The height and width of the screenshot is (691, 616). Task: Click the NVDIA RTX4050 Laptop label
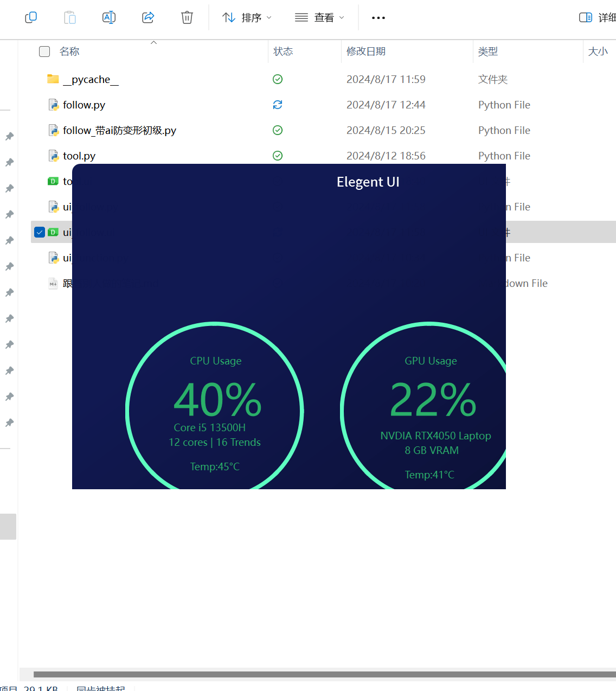[x=436, y=436]
